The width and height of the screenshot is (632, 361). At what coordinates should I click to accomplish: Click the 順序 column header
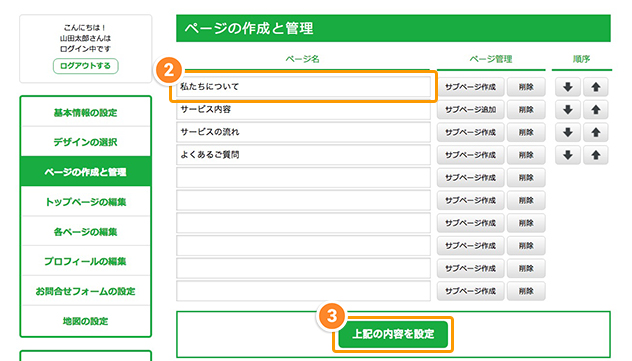(581, 59)
